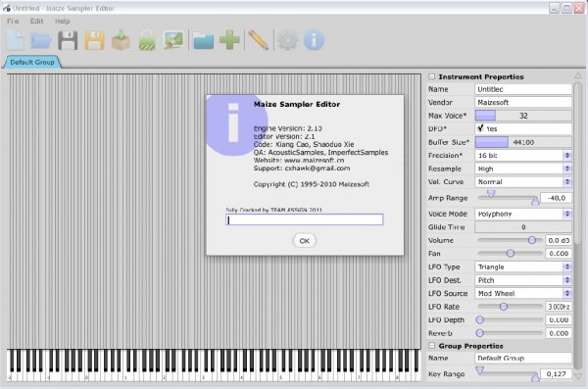Click the box with green arrow icon
This screenshot has height=389, width=588.
(x=122, y=40)
